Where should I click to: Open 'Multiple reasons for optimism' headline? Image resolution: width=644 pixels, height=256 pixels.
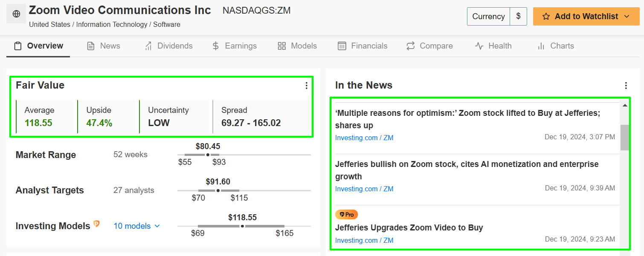(x=467, y=119)
